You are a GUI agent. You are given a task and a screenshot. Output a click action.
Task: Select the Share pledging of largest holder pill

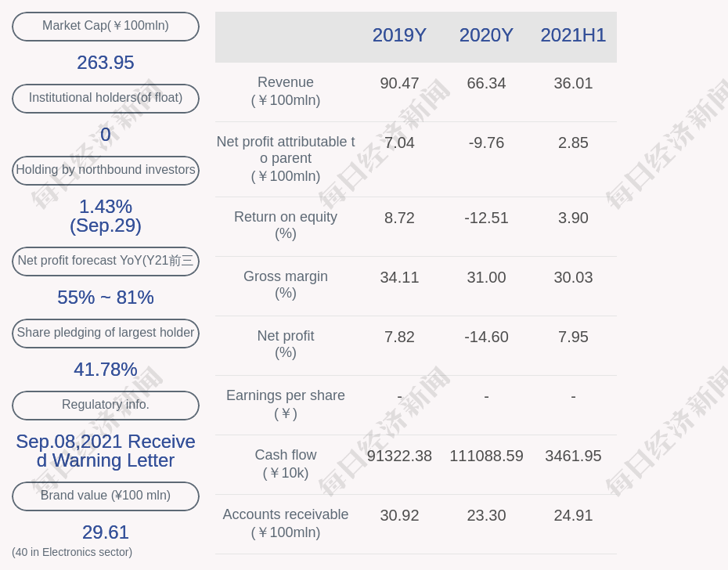(105, 333)
